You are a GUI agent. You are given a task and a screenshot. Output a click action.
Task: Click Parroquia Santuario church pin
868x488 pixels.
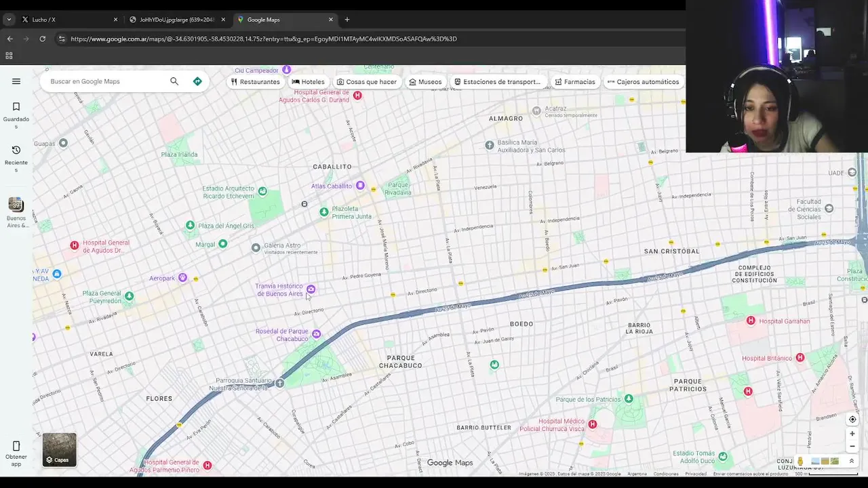279,384
